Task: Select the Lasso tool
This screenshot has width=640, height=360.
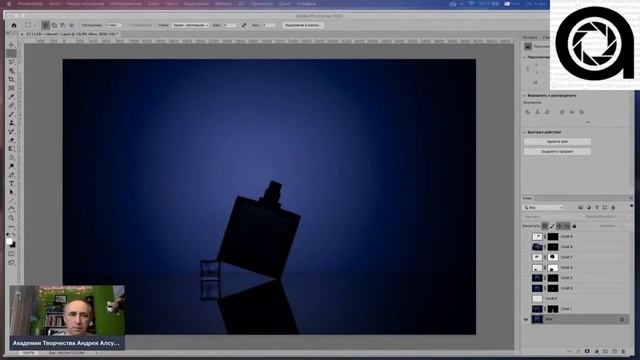Action: [x=11, y=62]
